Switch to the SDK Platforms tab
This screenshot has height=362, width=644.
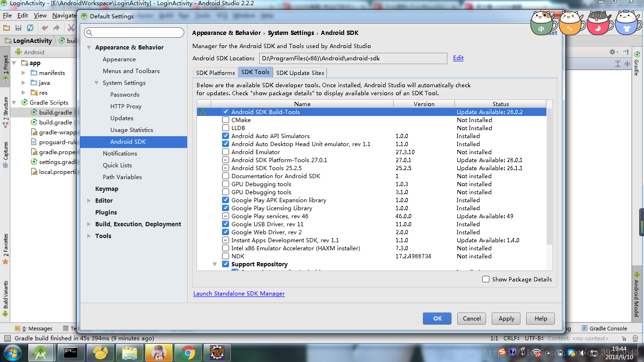[215, 73]
